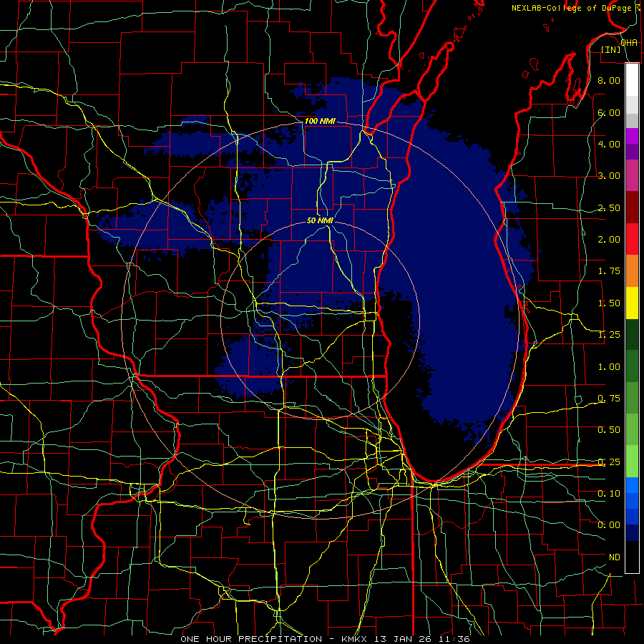Click the 6.00 legend value
The image size is (644, 644).
(x=609, y=112)
